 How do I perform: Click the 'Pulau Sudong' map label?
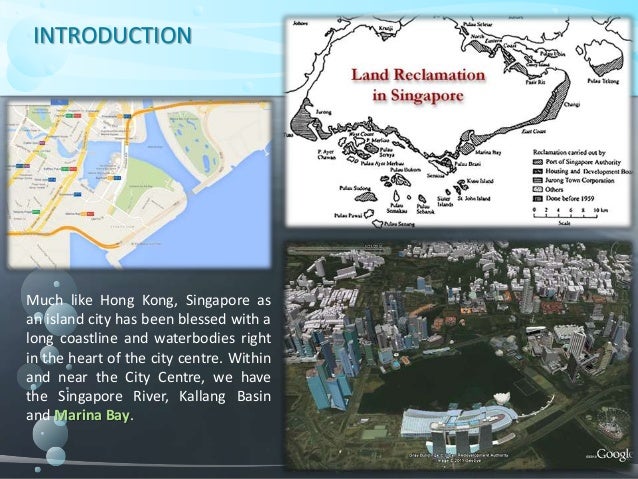[355, 188]
